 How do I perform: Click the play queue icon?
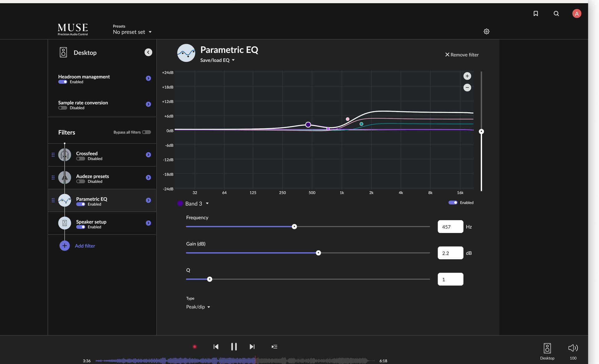274,347
